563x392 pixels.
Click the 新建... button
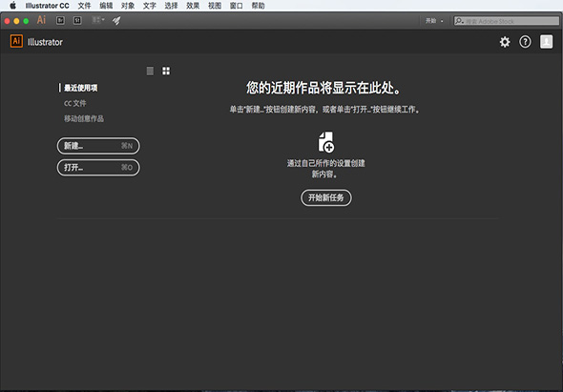(98, 146)
